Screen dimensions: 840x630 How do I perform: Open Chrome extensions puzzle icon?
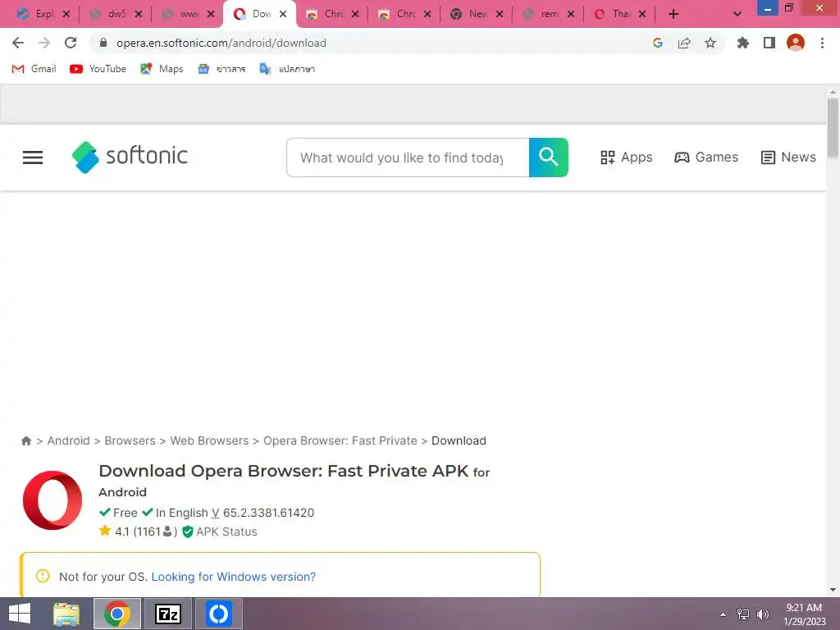point(743,43)
